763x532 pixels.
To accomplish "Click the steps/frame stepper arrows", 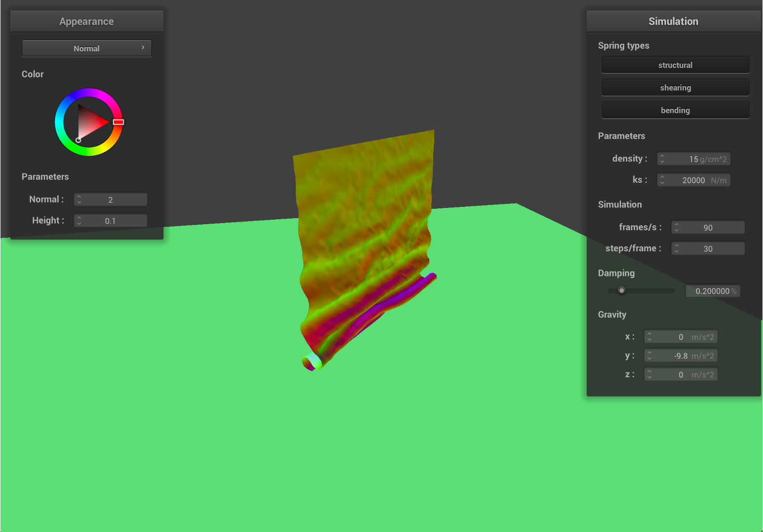I will [677, 249].
